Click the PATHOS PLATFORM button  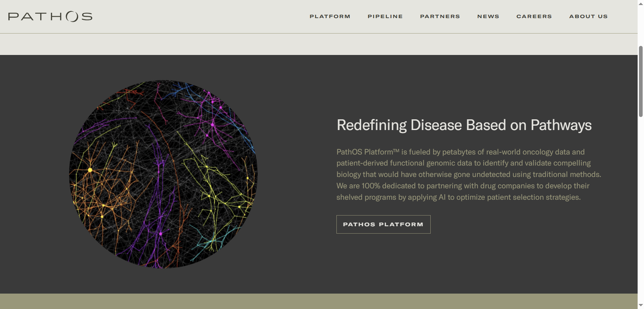tap(383, 224)
